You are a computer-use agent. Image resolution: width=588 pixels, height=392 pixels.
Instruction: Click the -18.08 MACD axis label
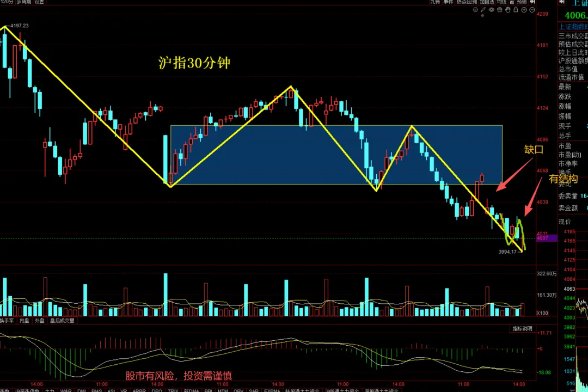coord(544,372)
